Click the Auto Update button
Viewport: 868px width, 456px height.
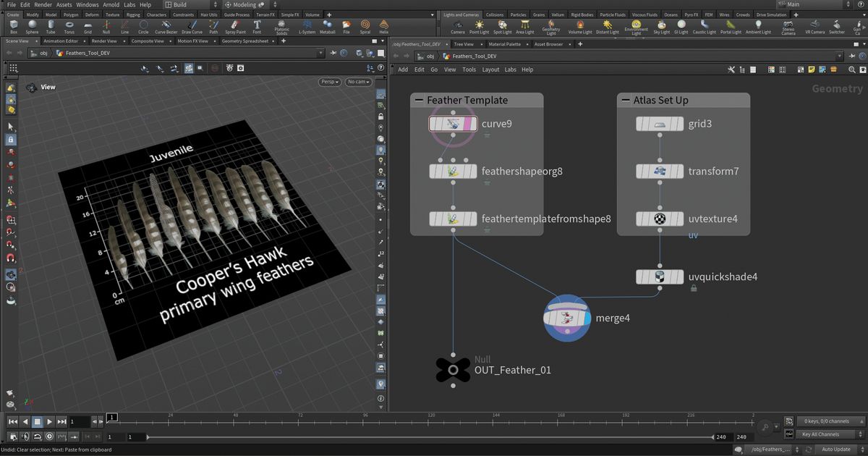point(837,449)
